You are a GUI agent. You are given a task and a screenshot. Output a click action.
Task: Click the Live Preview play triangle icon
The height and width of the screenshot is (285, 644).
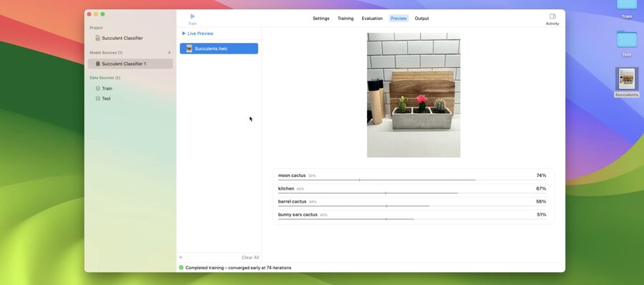[184, 34]
